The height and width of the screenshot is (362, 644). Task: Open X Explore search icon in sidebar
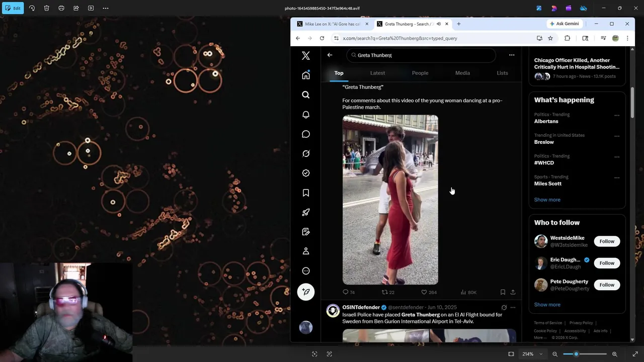(306, 95)
